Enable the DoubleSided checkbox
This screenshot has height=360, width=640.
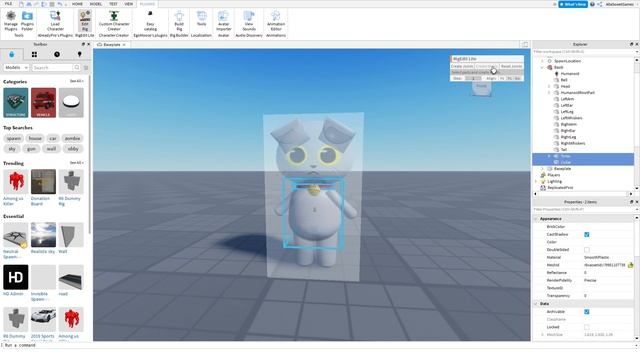587,250
